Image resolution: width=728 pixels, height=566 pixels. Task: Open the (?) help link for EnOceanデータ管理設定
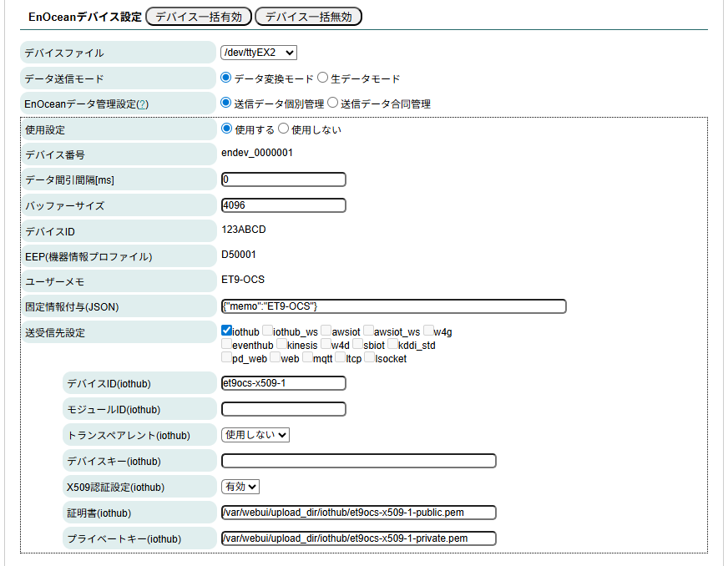[x=143, y=104]
